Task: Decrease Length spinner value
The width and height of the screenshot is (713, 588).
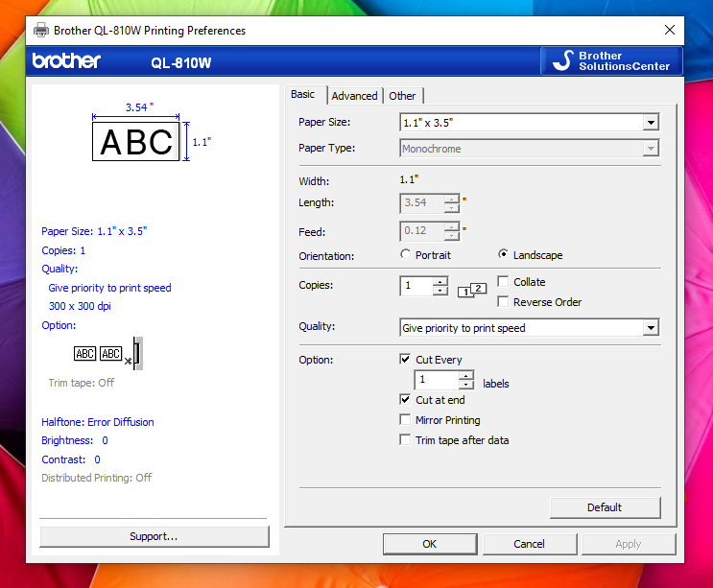Action: click(452, 207)
